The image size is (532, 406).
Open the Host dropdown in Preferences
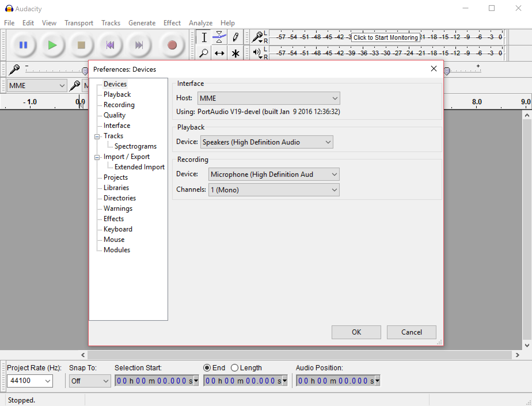(269, 98)
